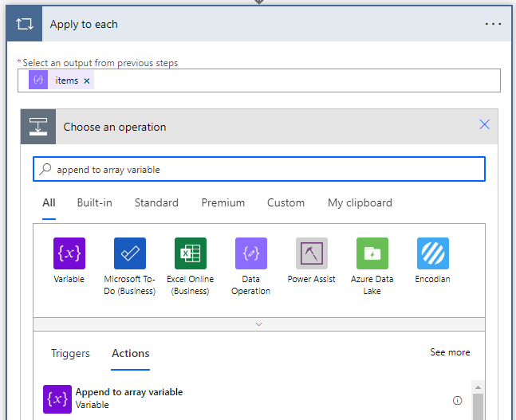Open Microsoft To-Do (Business) connector
516x420 pixels.
tap(129, 253)
